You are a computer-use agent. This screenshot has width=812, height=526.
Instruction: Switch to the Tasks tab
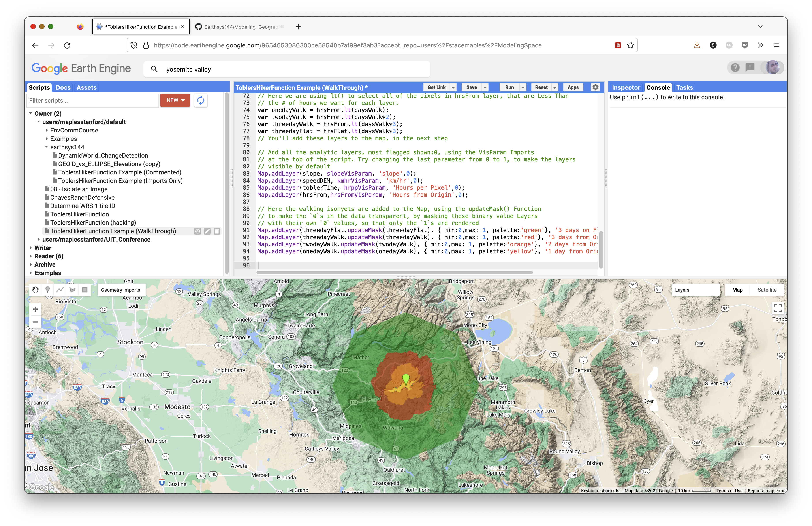point(684,88)
